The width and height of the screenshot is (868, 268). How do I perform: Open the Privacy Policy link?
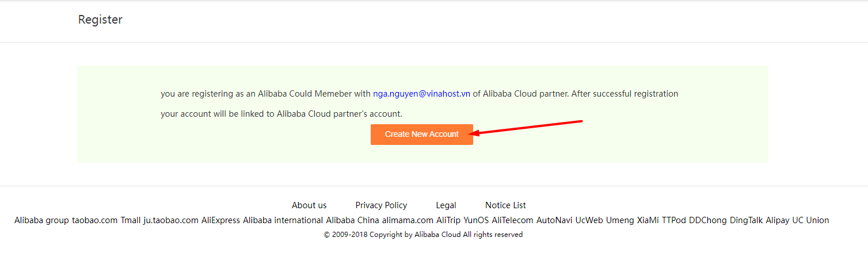[381, 205]
